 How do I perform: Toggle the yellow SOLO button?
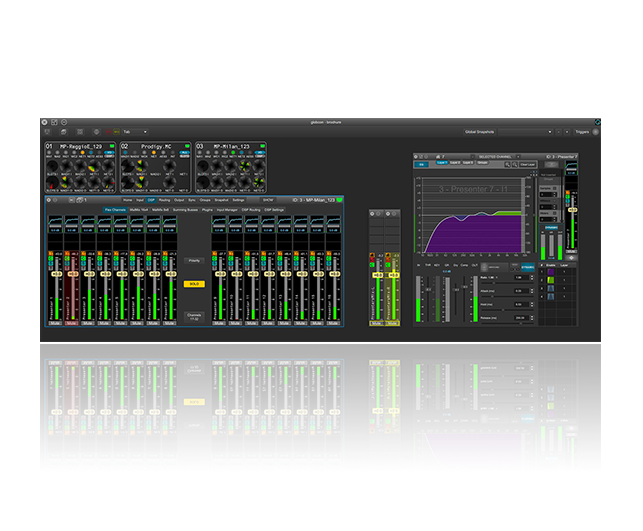tap(195, 284)
